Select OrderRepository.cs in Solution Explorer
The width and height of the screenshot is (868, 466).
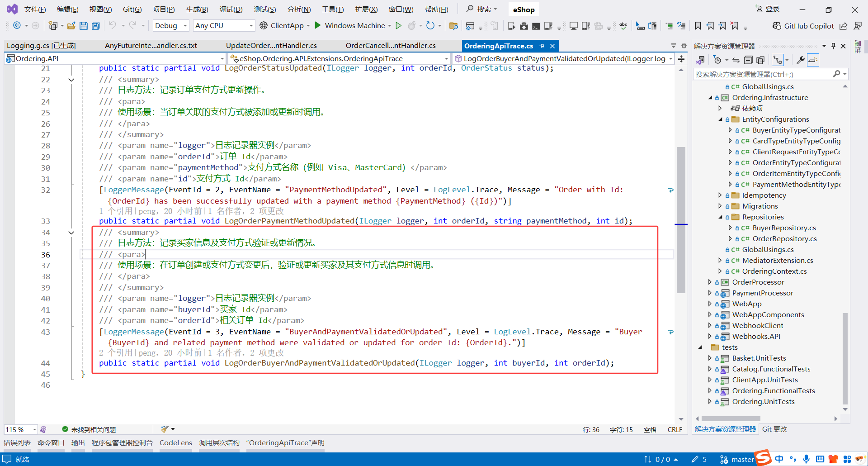[784, 238]
